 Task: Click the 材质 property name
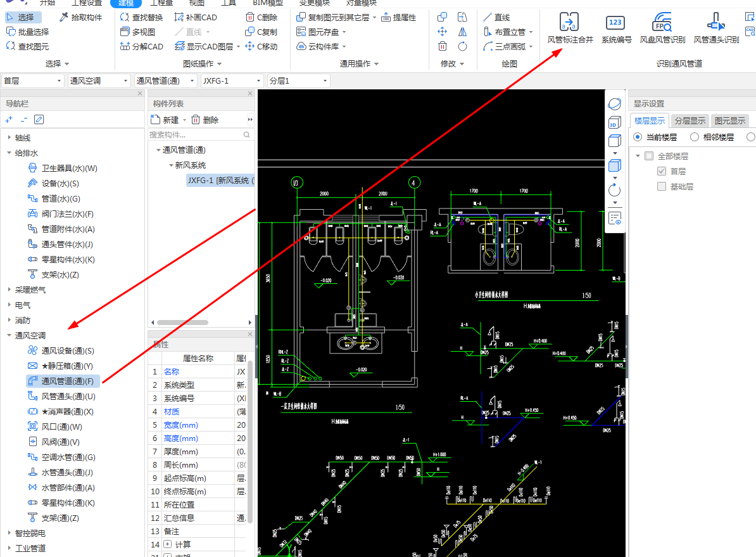click(172, 412)
